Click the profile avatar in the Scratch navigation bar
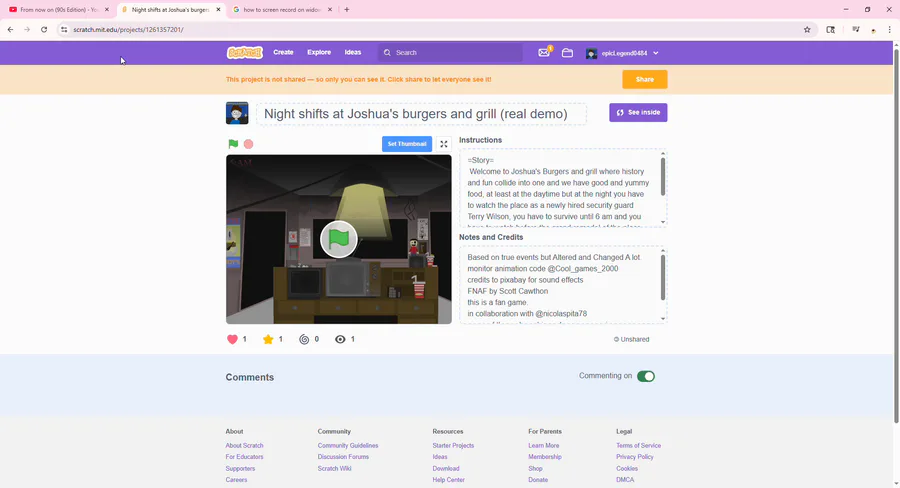Screen dimensions: 900x488 coord(591,53)
